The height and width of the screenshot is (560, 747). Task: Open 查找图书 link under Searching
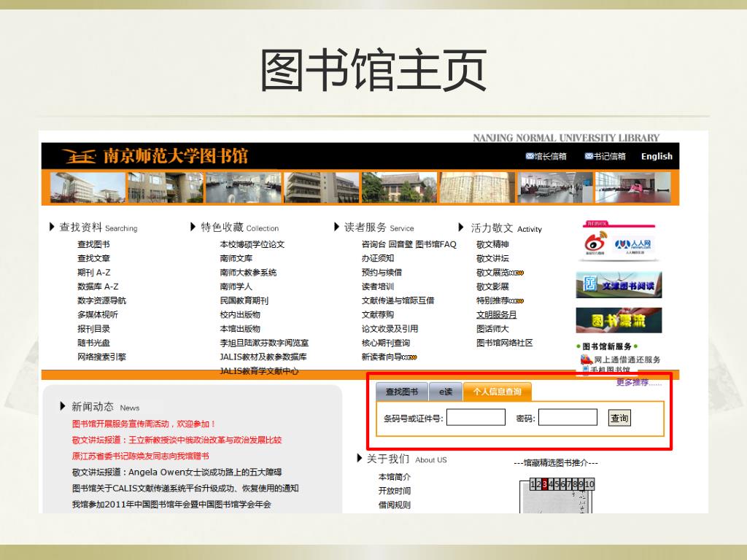click(x=94, y=244)
